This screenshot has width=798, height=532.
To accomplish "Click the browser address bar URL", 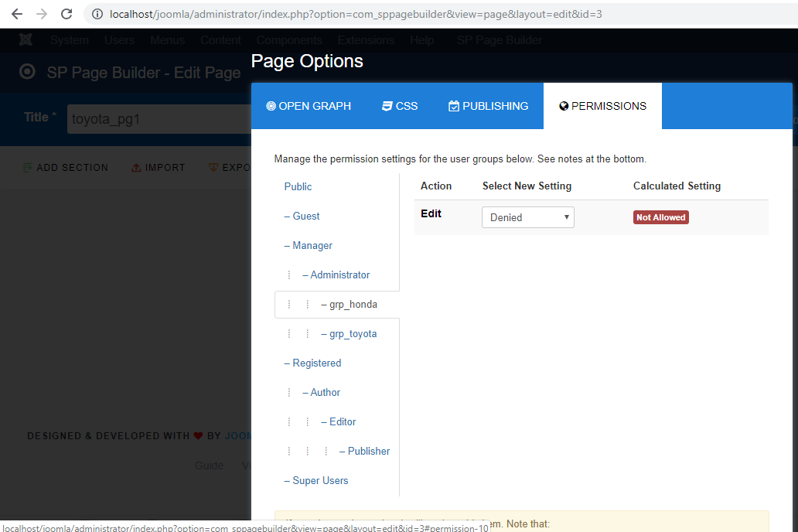I will point(356,14).
